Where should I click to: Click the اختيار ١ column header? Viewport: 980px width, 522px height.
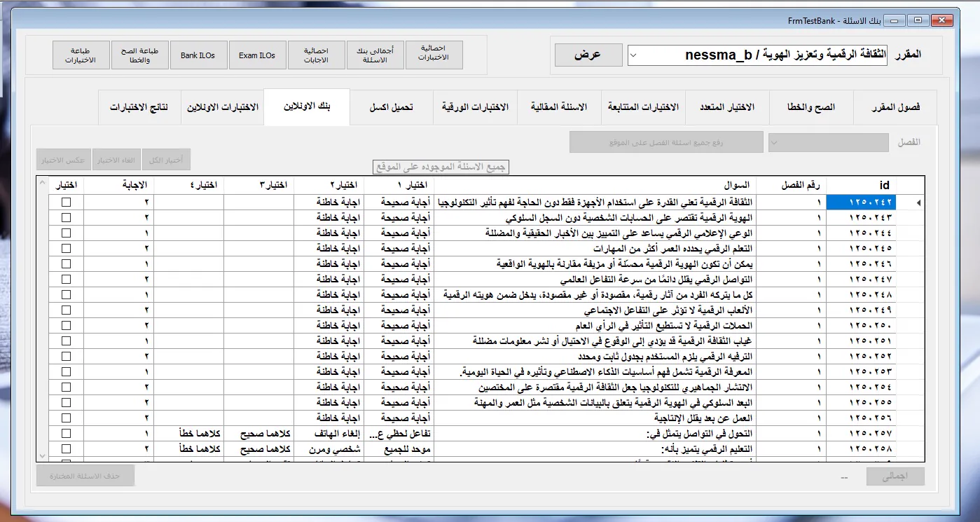point(399,185)
